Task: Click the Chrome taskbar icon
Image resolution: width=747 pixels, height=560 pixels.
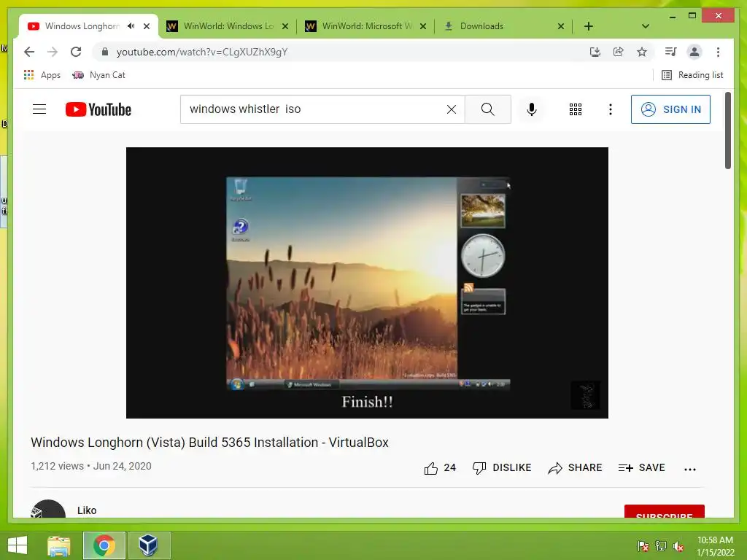Action: [x=104, y=545]
